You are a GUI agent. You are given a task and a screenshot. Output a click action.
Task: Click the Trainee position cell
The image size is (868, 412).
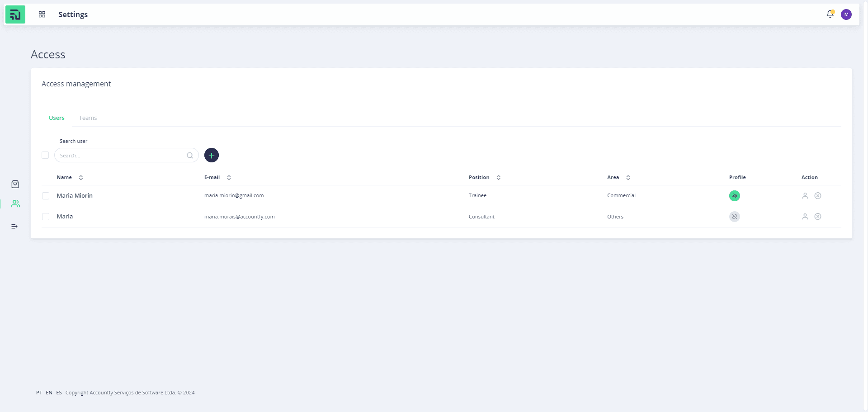click(477, 196)
